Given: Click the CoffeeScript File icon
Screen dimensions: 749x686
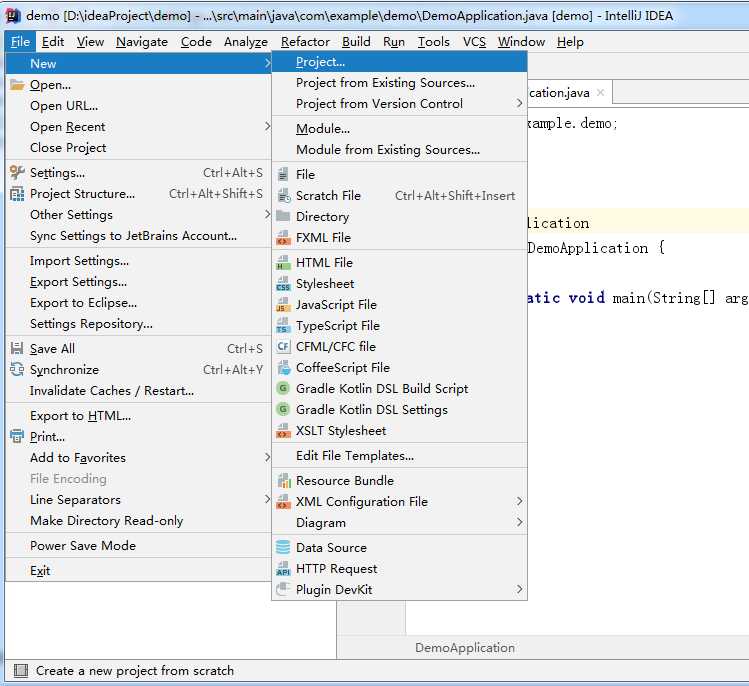Looking at the screenshot, I should point(284,367).
